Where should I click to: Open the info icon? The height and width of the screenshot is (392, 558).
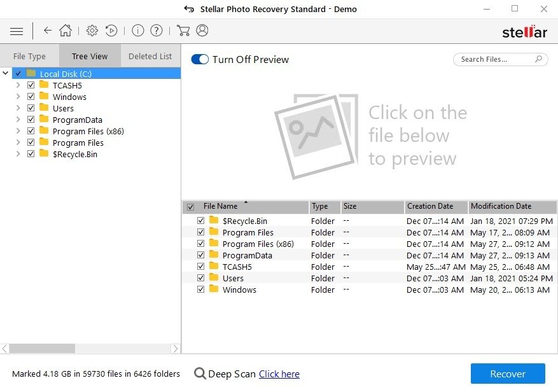coord(137,31)
